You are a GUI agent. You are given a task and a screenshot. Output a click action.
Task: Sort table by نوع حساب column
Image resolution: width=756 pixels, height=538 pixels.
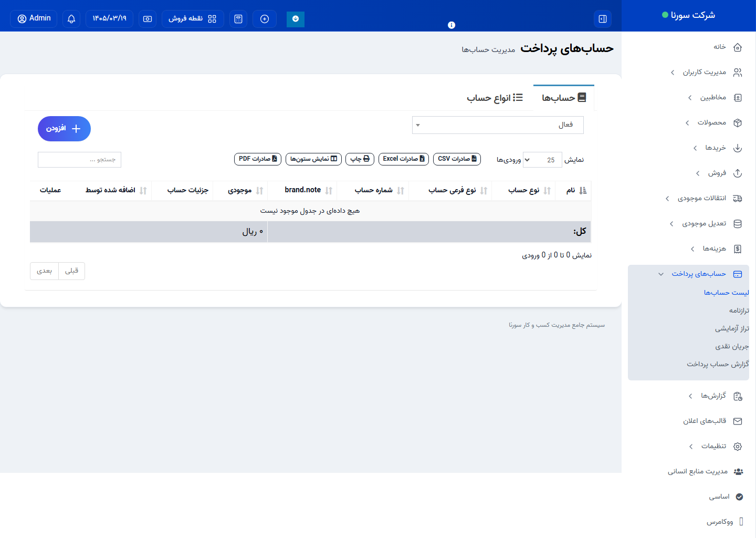[x=524, y=190]
